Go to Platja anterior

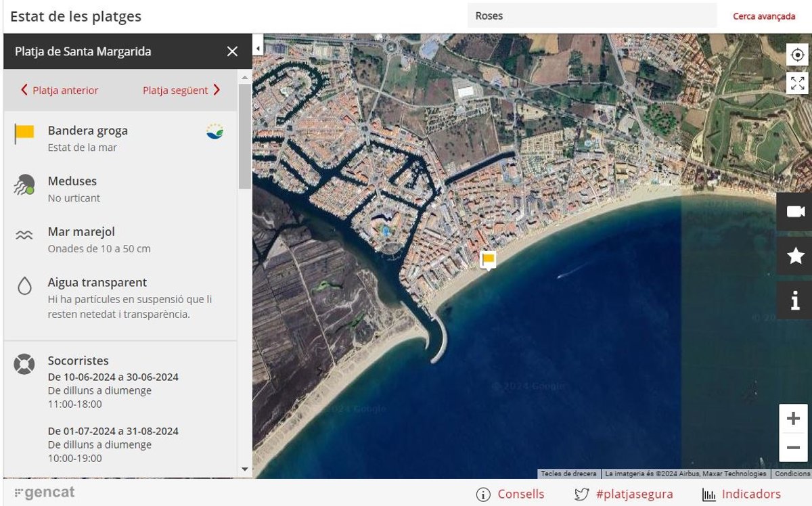60,90
